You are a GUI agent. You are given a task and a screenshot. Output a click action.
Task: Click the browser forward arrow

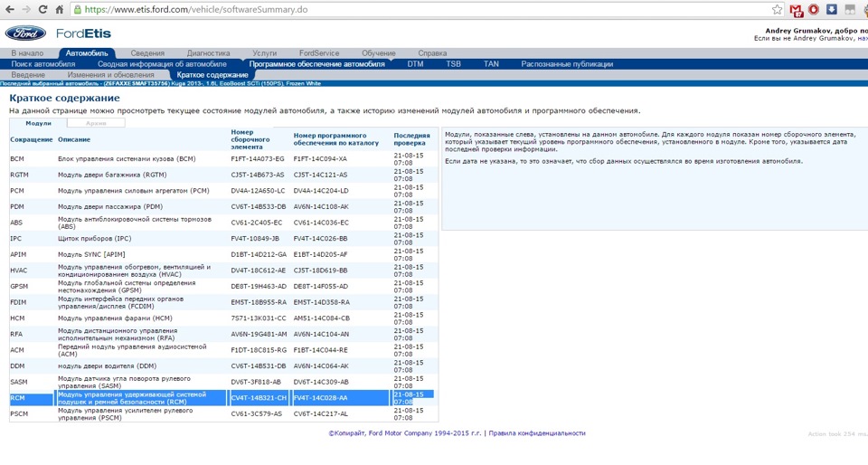(x=26, y=9)
